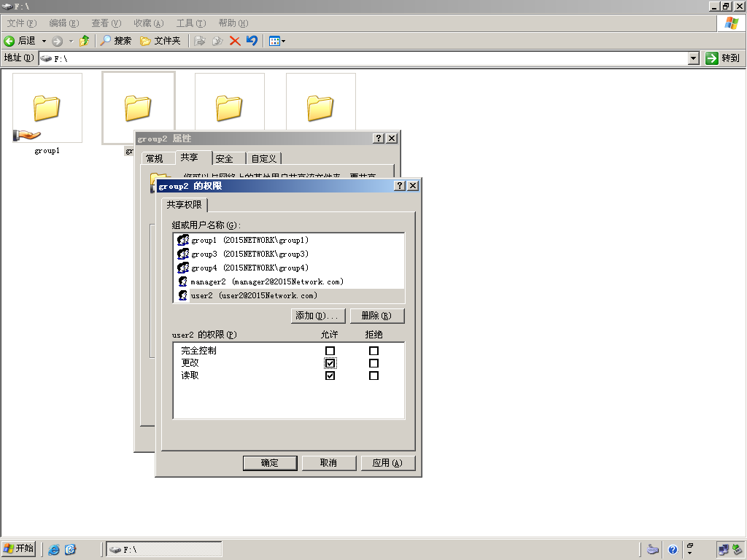Open the Tools menu

tap(191, 23)
